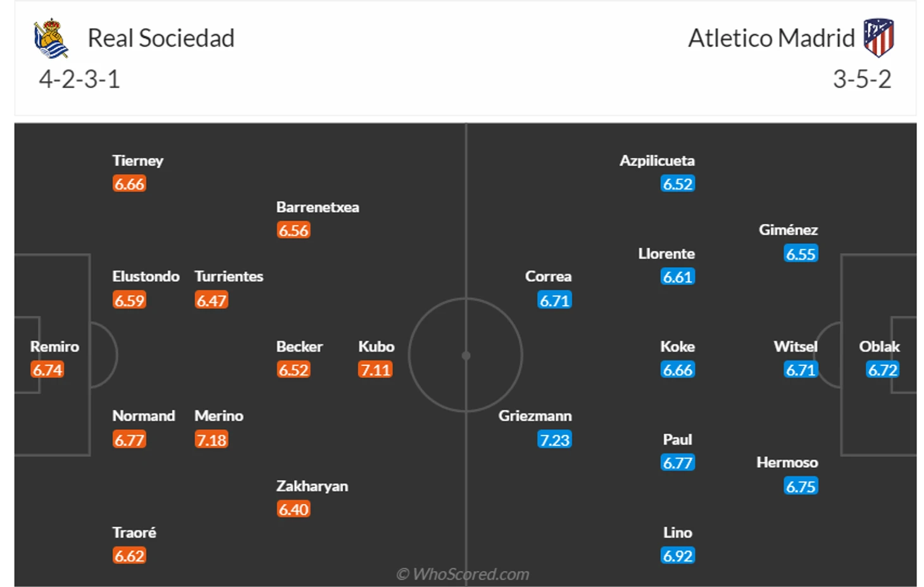
Task: Select Griezmann's 7.23 rating badge
Action: click(554, 439)
